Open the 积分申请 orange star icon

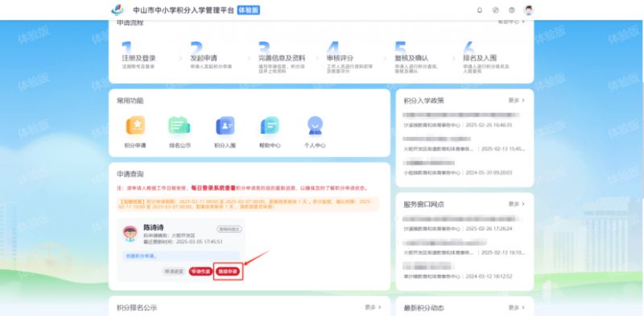click(x=135, y=126)
